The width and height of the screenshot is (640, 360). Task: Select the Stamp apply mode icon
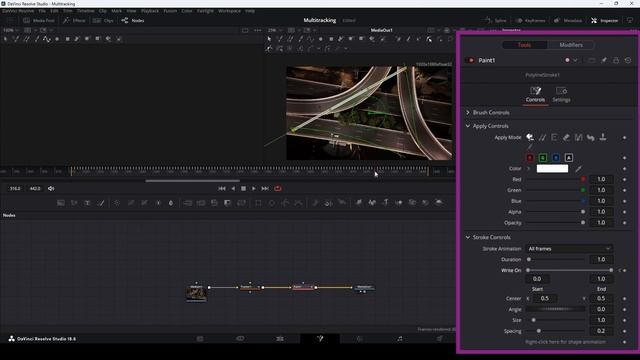coord(602,138)
